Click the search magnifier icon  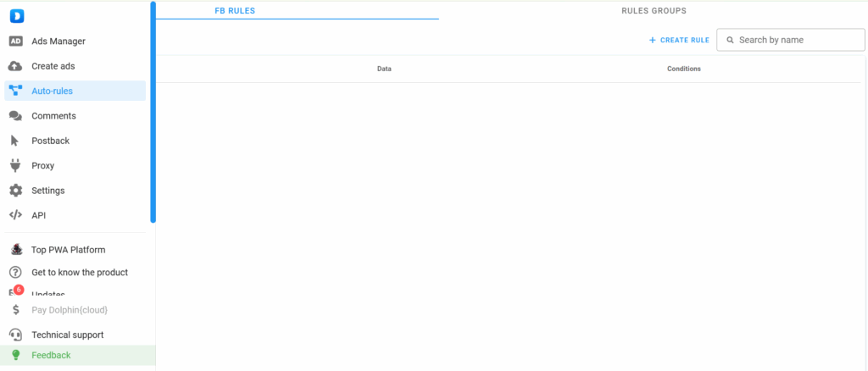coord(730,40)
